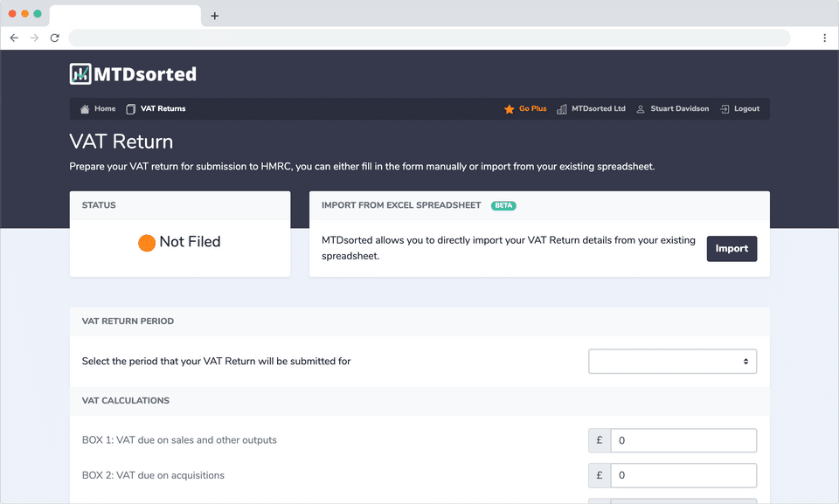839x504 pixels.
Task: Go to the Home menu item
Action: [105, 109]
